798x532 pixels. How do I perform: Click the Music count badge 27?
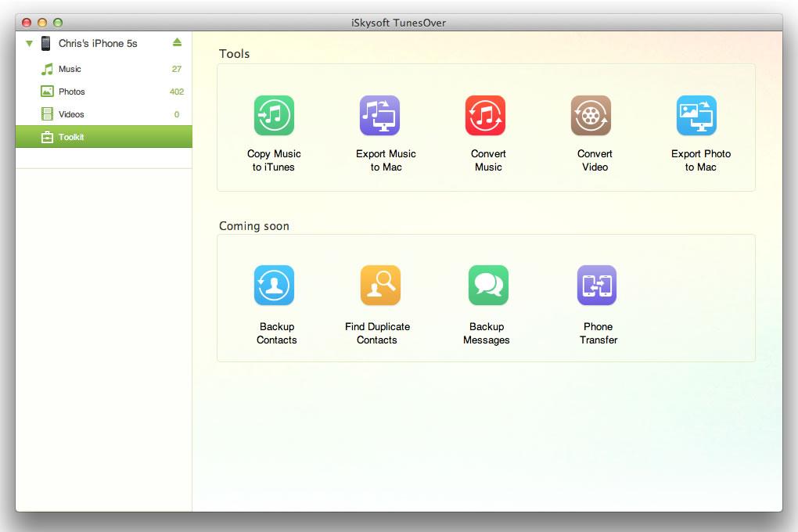pyautogui.click(x=176, y=70)
